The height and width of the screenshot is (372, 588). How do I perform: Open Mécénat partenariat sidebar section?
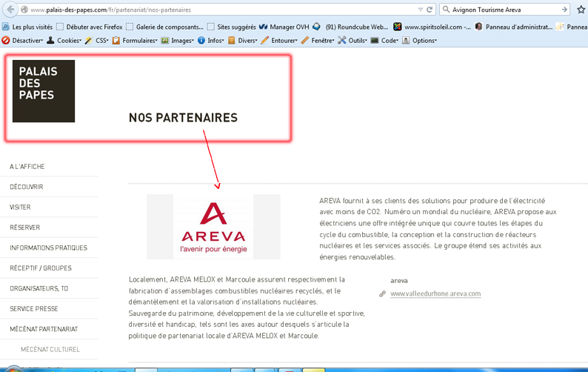click(44, 329)
